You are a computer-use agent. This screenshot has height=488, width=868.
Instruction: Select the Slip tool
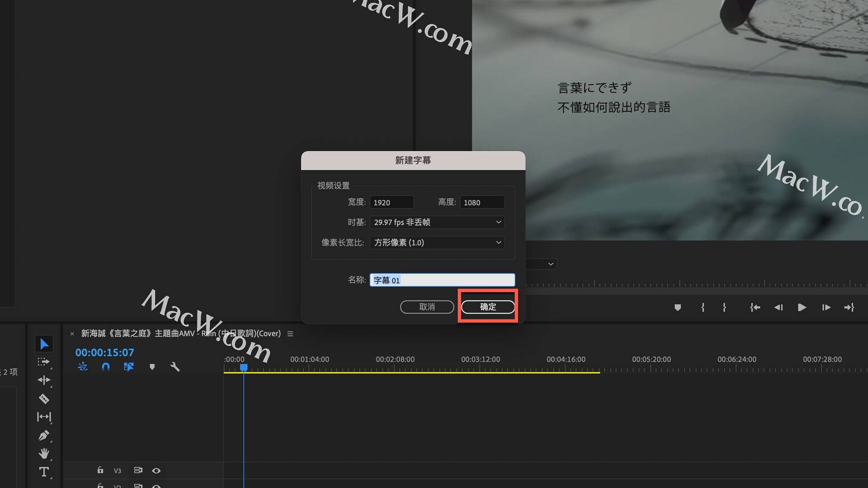[x=44, y=417]
